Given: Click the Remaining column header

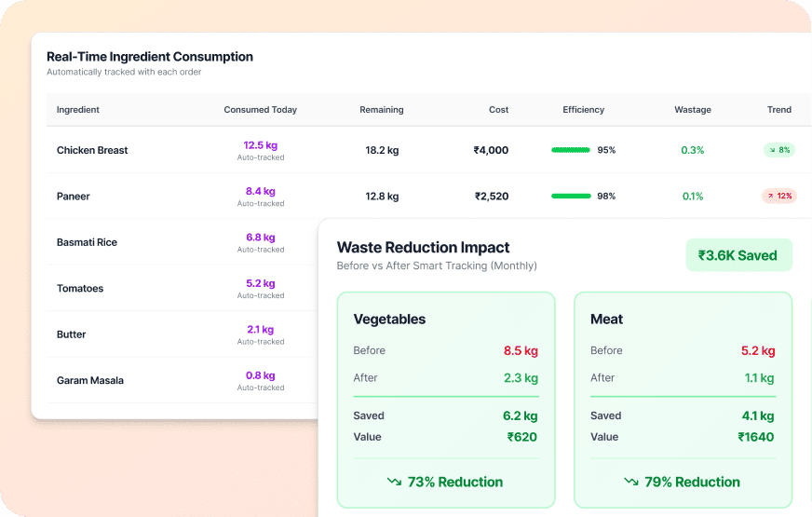Looking at the screenshot, I should pos(382,109).
